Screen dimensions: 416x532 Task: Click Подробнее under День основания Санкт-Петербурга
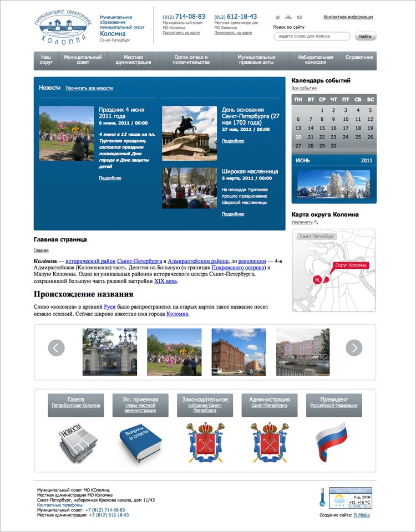click(x=233, y=141)
